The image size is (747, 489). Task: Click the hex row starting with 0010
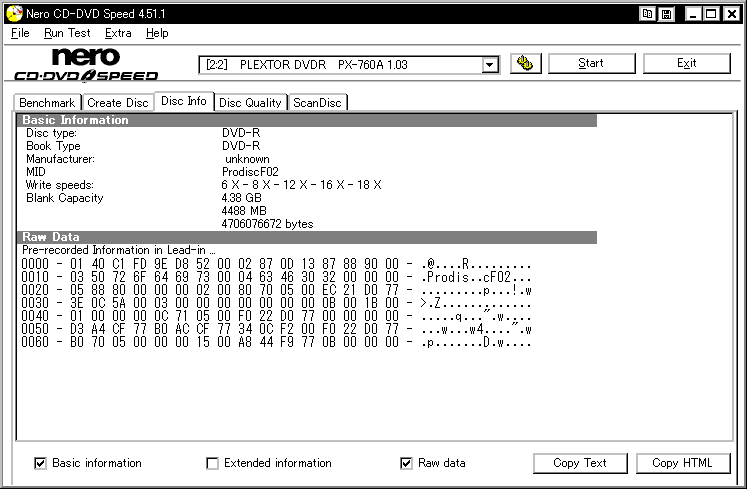276,276
